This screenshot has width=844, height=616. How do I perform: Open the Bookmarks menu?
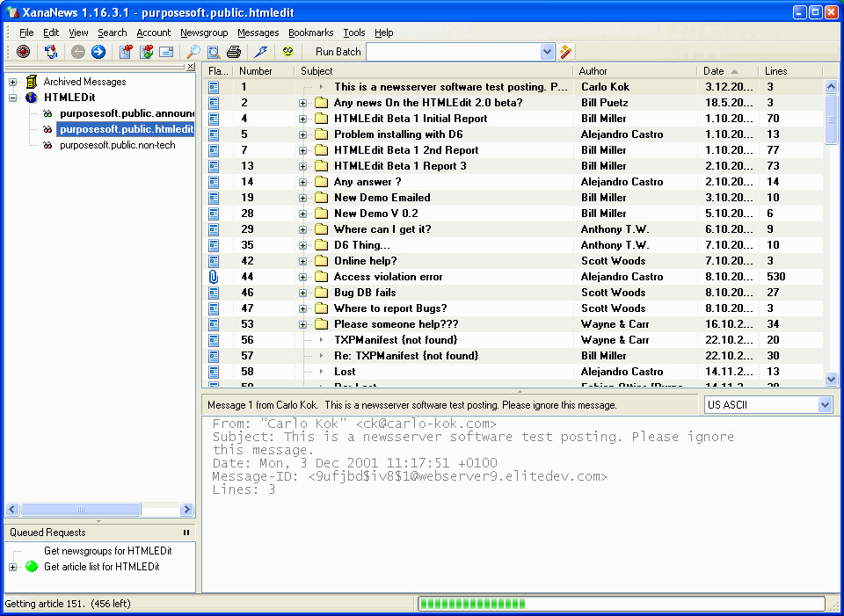[311, 33]
